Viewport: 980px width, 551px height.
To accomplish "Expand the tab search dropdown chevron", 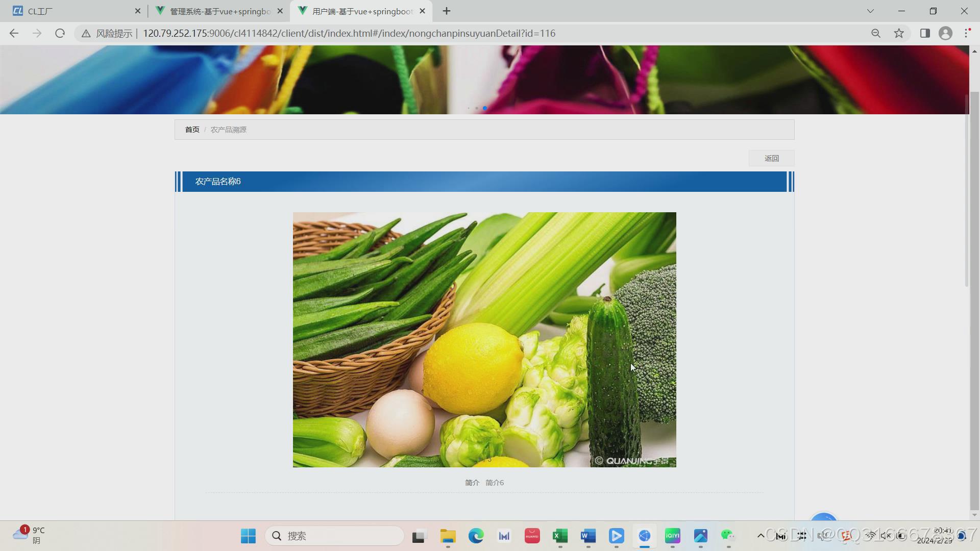I will coord(870,11).
